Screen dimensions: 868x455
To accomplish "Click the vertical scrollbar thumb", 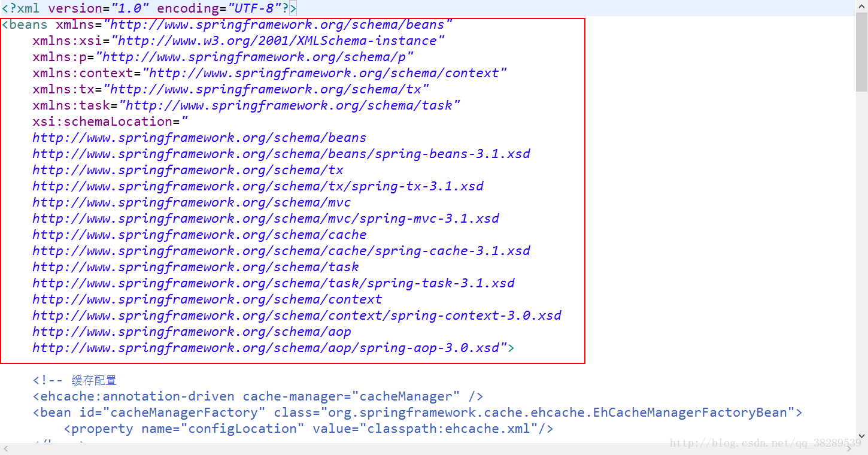I will [x=861, y=52].
